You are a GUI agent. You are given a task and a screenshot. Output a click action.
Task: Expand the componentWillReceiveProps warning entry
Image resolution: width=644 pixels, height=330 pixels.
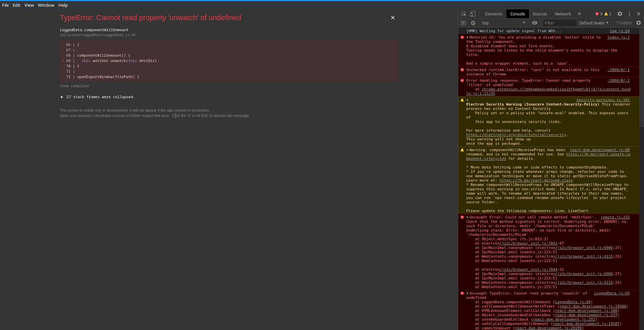point(468,150)
